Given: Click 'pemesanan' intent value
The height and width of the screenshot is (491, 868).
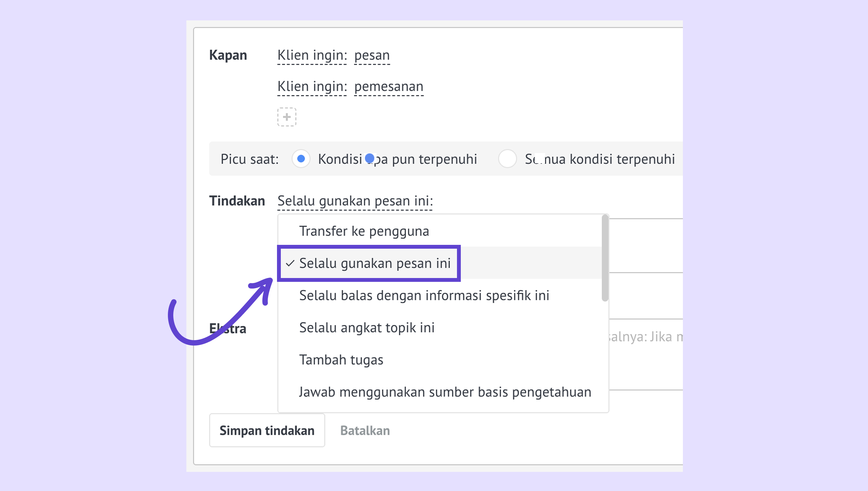Looking at the screenshot, I should point(388,87).
